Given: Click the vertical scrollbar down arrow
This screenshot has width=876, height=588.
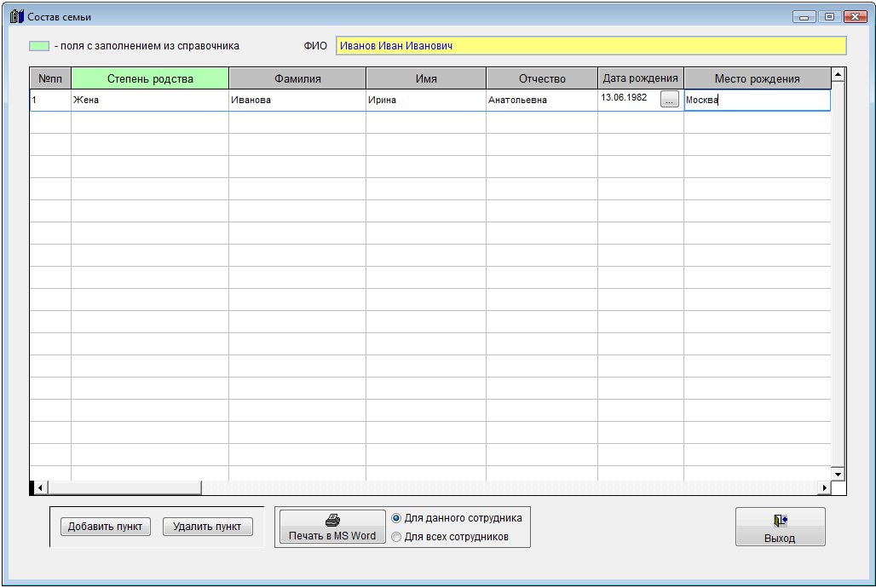Looking at the screenshot, I should [x=838, y=474].
